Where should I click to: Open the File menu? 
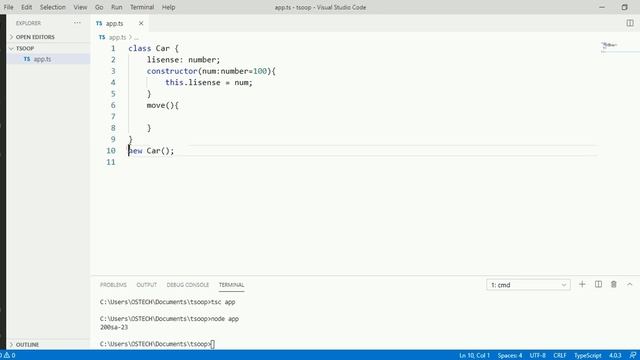8,7
